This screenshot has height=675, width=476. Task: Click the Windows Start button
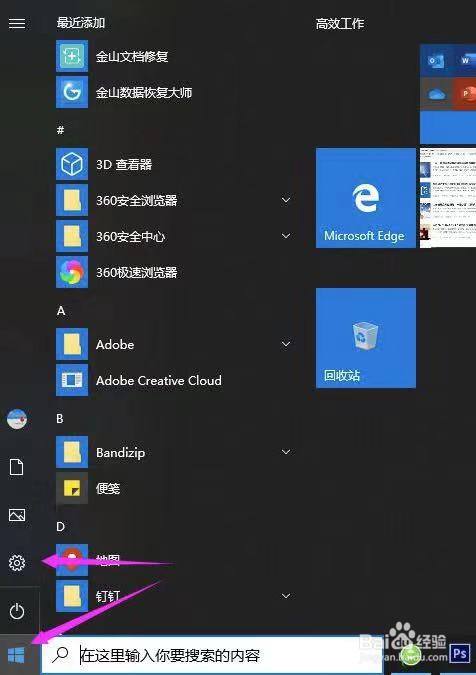pyautogui.click(x=16, y=656)
